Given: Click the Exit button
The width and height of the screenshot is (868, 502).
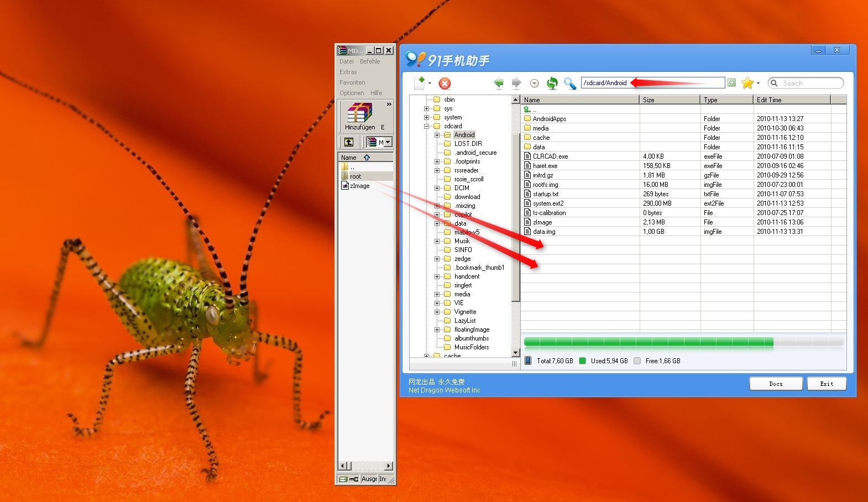Looking at the screenshot, I should [x=827, y=384].
